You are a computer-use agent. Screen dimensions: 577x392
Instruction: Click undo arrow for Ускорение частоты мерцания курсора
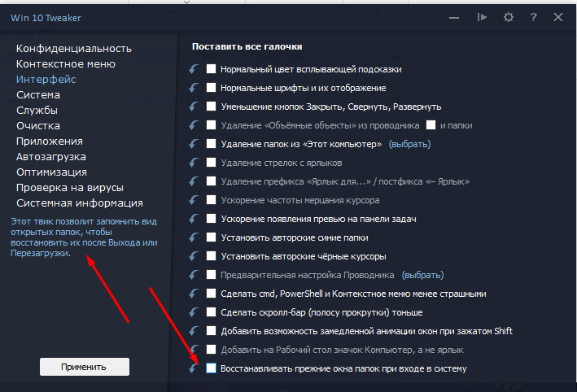(194, 200)
